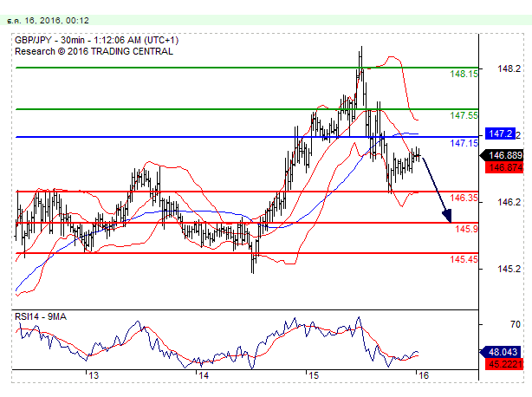Click the red support label 146.35
This screenshot has height=397, width=532.
(x=464, y=198)
